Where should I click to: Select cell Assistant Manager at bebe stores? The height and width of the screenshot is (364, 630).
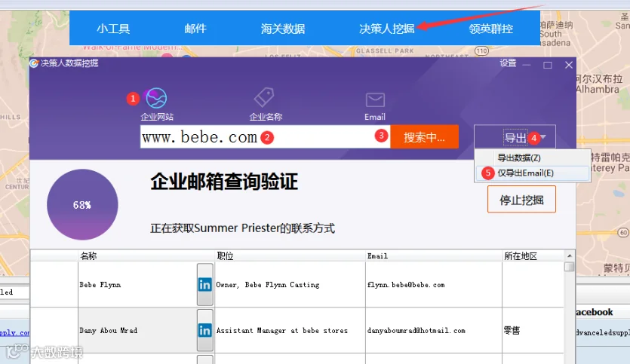point(290,330)
